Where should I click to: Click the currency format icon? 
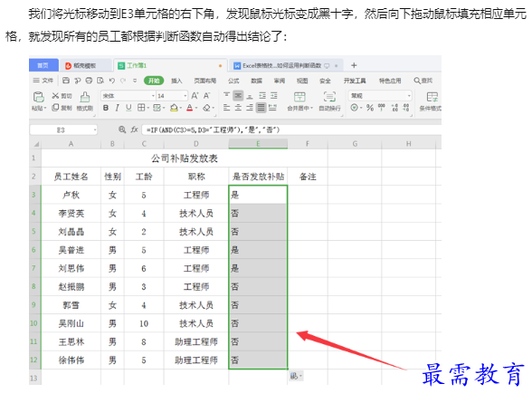355,108
